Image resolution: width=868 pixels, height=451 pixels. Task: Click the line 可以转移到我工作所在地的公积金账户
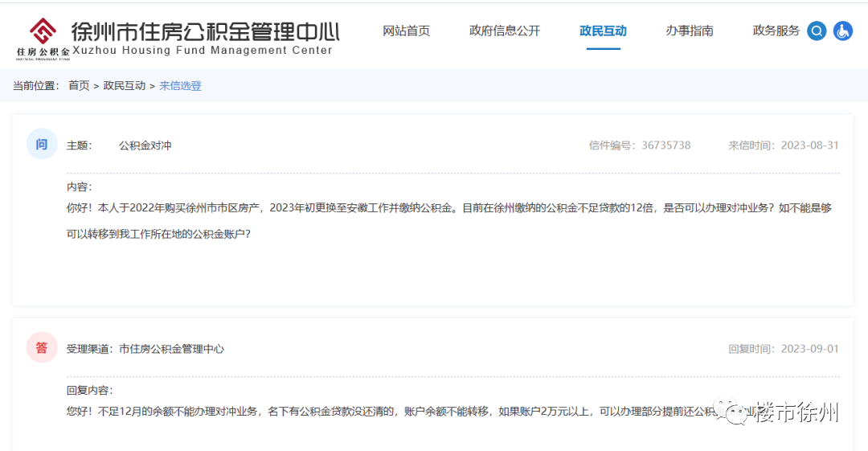pos(158,235)
